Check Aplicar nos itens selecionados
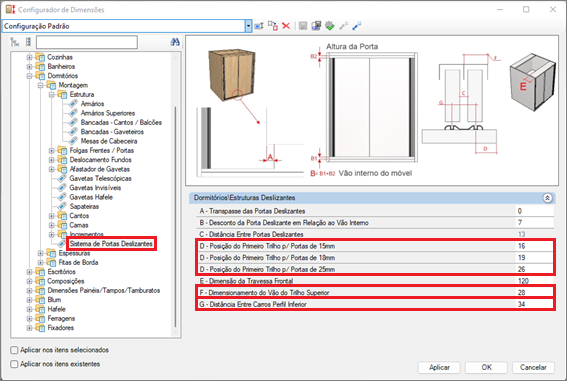This screenshot has height=381, width=567. [14, 350]
